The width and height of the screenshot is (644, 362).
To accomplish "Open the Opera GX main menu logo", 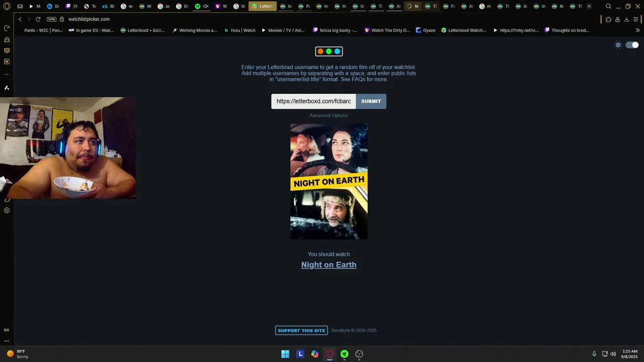I will [7, 7].
